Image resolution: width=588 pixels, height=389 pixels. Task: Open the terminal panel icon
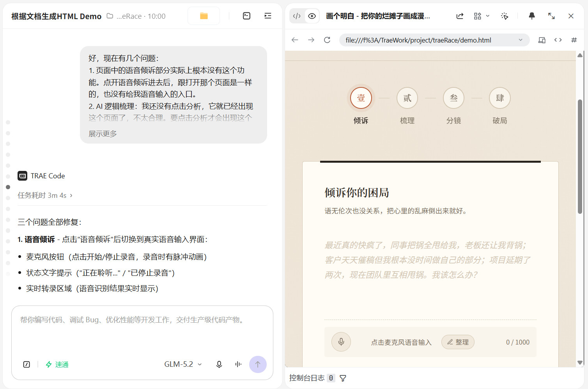pyautogui.click(x=246, y=16)
